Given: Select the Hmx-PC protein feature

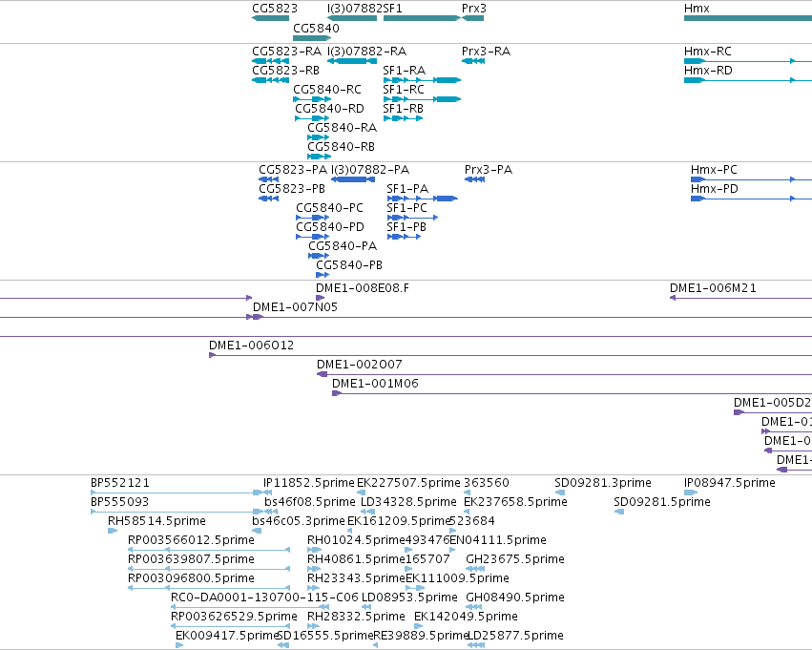Looking at the screenshot, I should (751, 179).
